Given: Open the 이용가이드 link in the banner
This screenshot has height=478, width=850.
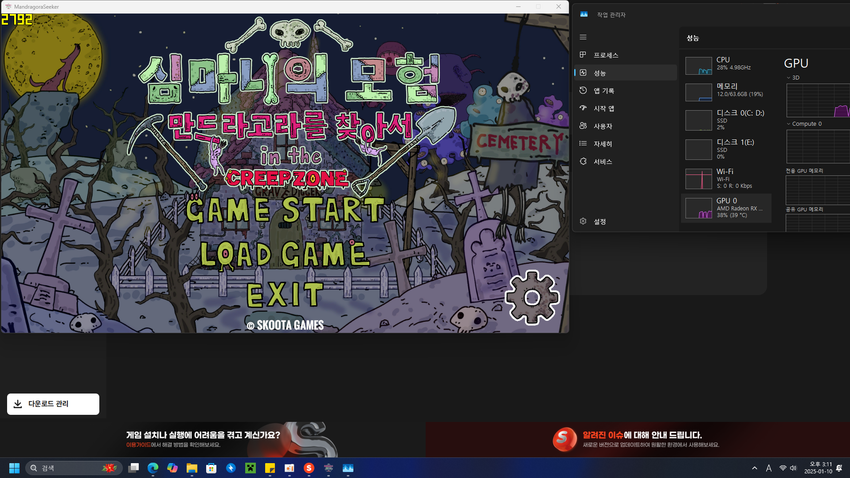Looking at the screenshot, I should pyautogui.click(x=138, y=445).
